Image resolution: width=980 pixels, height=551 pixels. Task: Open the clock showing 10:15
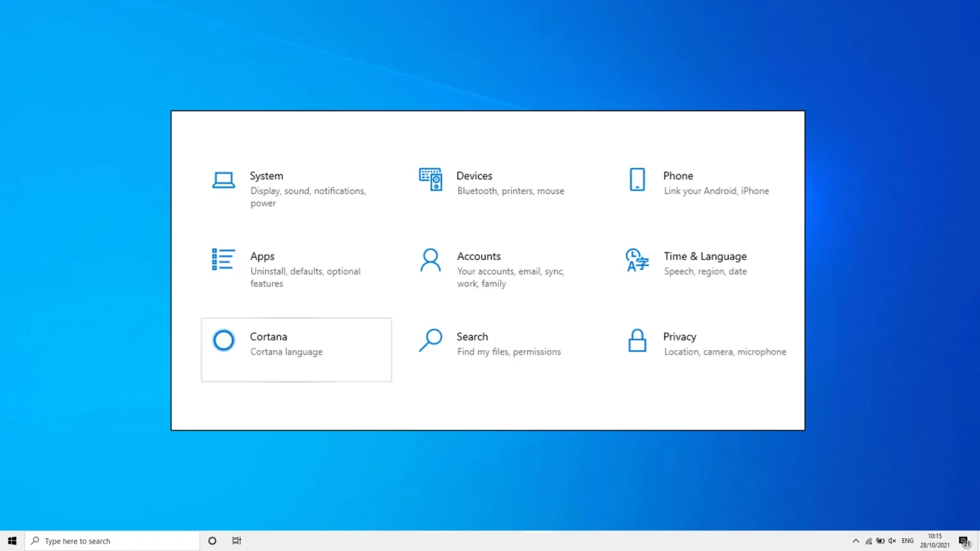tap(935, 541)
